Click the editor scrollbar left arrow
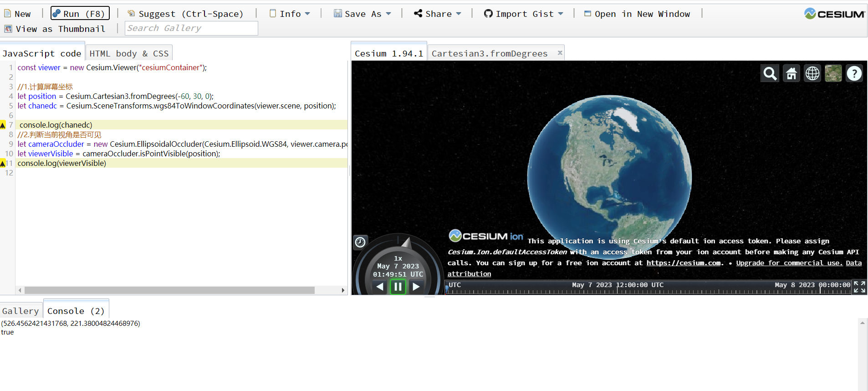The width and height of the screenshot is (868, 391). pyautogui.click(x=20, y=290)
